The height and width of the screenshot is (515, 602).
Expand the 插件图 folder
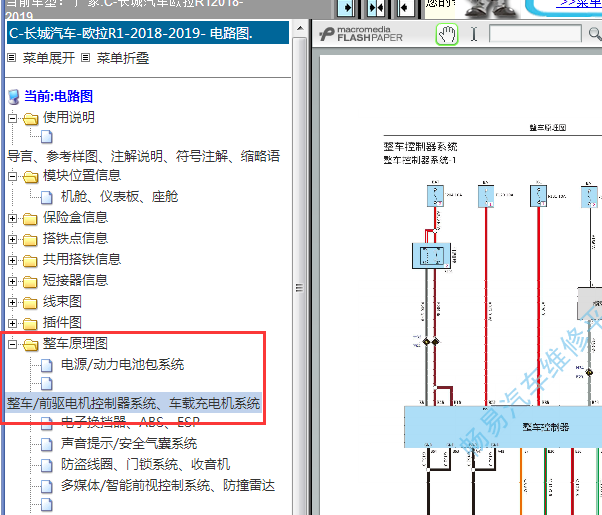tap(12, 323)
